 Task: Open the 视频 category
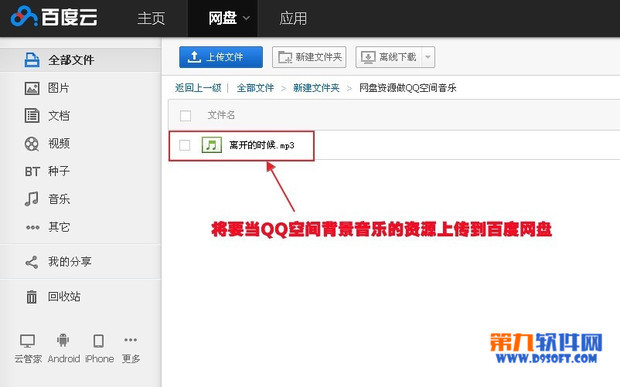(59, 143)
